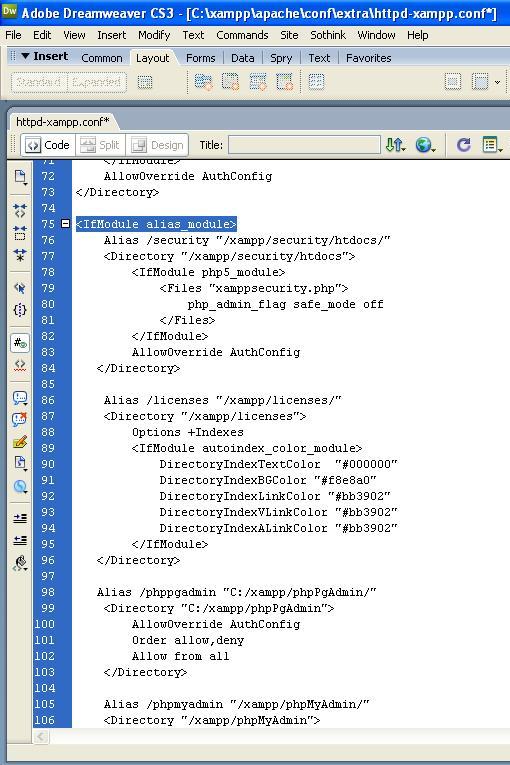Screen dimensions: 510x765
Task: Click the Expand All icon
Action: click(x=20, y=255)
